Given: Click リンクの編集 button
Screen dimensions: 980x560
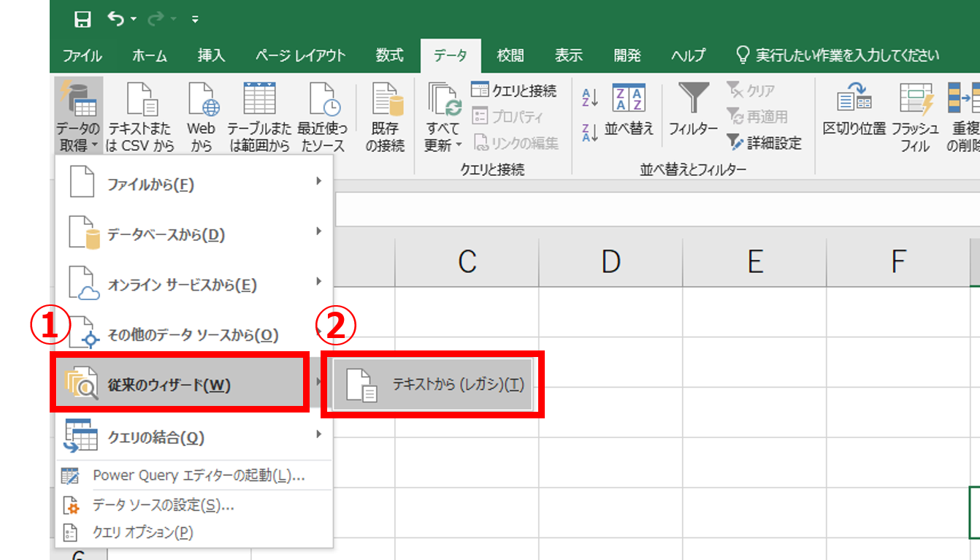Looking at the screenshot, I should click(516, 143).
